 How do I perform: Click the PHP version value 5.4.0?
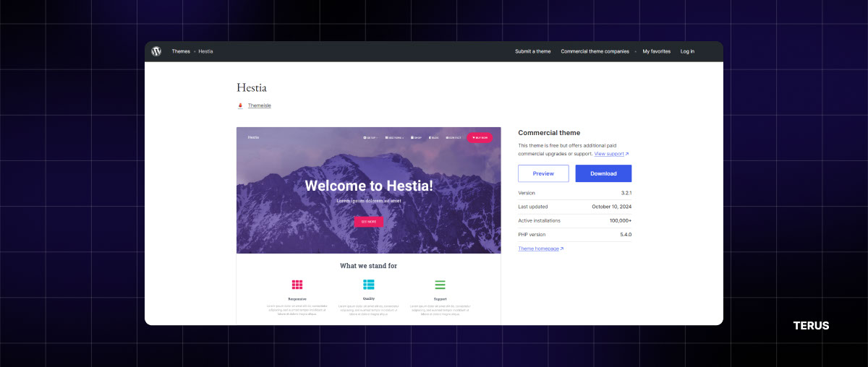point(626,235)
